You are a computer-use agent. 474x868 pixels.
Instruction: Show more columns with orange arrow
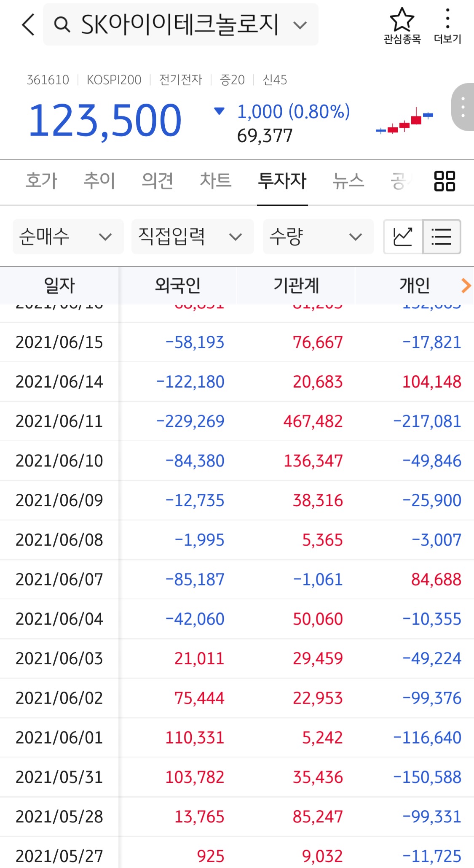(x=466, y=286)
